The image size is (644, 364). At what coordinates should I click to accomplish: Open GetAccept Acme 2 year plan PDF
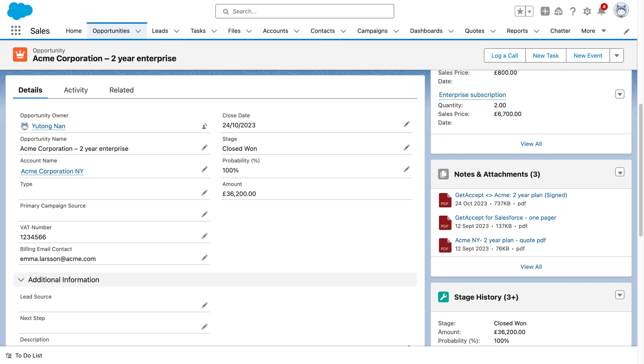click(511, 195)
